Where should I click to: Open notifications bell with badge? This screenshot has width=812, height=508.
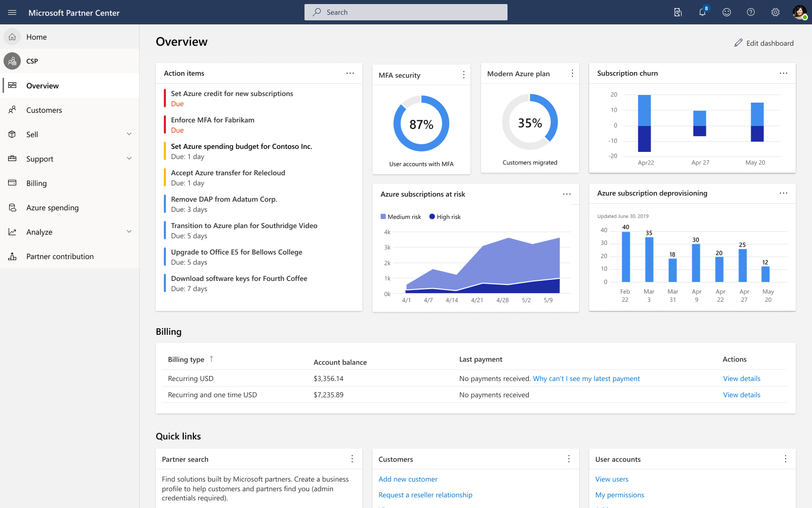703,12
